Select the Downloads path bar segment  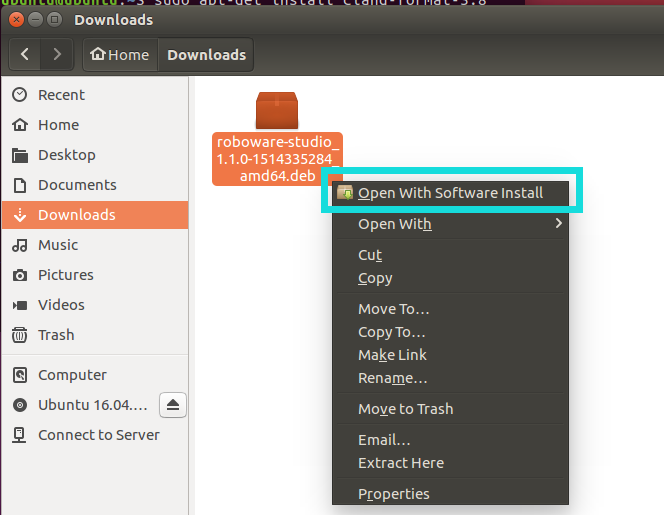click(206, 55)
